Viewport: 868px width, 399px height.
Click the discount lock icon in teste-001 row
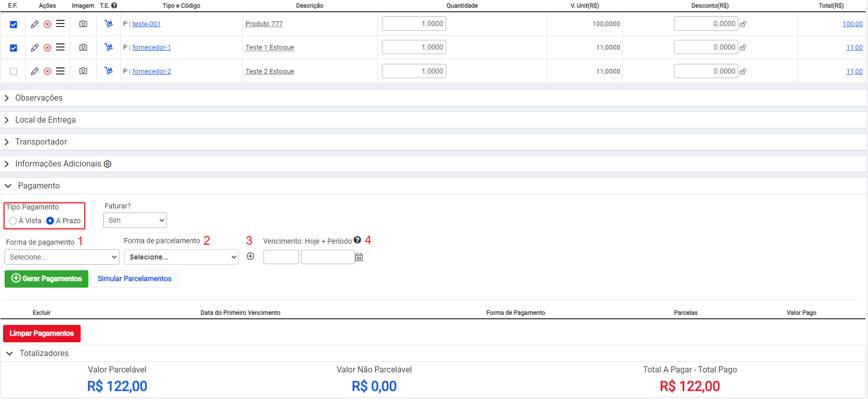click(743, 24)
